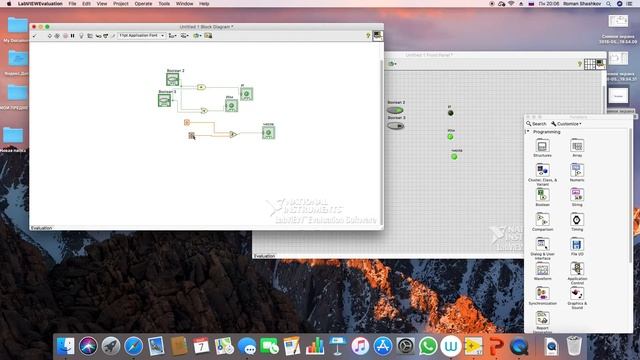The height and width of the screenshot is (360, 640).
Task: Click the bottom green LED on Front Panel
Action: coord(454,156)
